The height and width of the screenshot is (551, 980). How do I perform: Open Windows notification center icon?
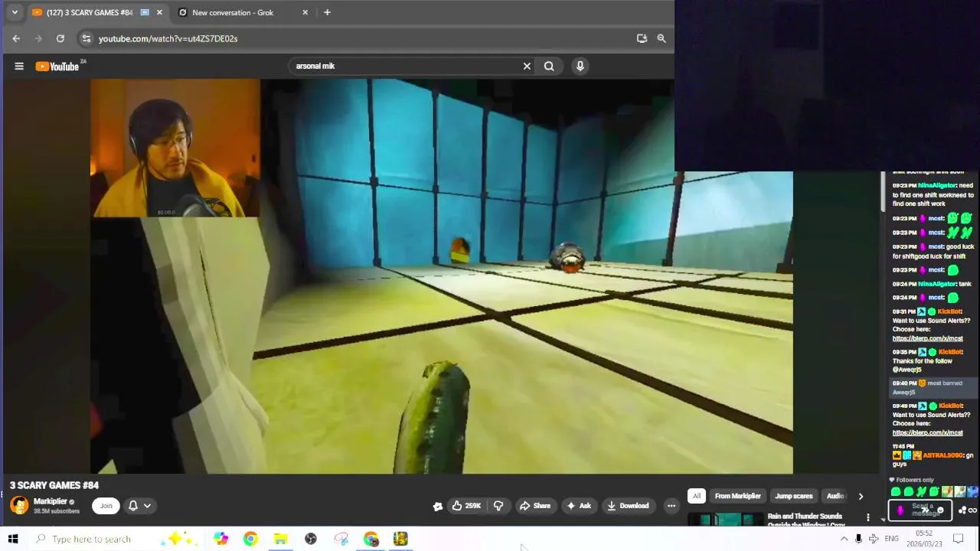pos(958,539)
